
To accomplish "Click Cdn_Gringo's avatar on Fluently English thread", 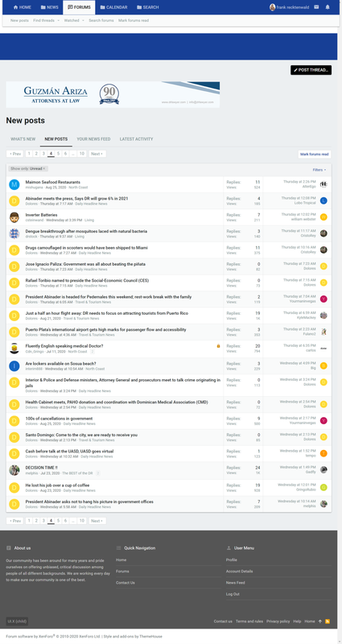I will click(x=14, y=349).
